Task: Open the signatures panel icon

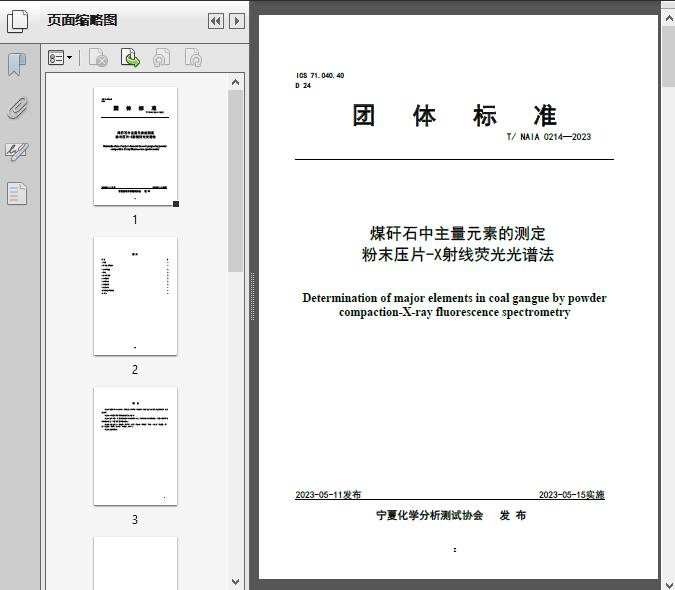Action: pyautogui.click(x=17, y=151)
